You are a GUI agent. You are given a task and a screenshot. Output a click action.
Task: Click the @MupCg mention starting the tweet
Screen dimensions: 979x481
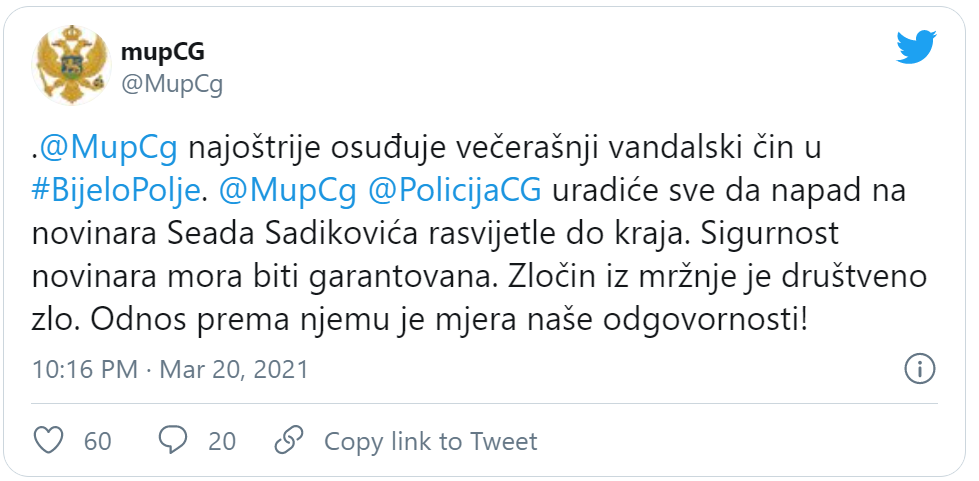coord(108,149)
